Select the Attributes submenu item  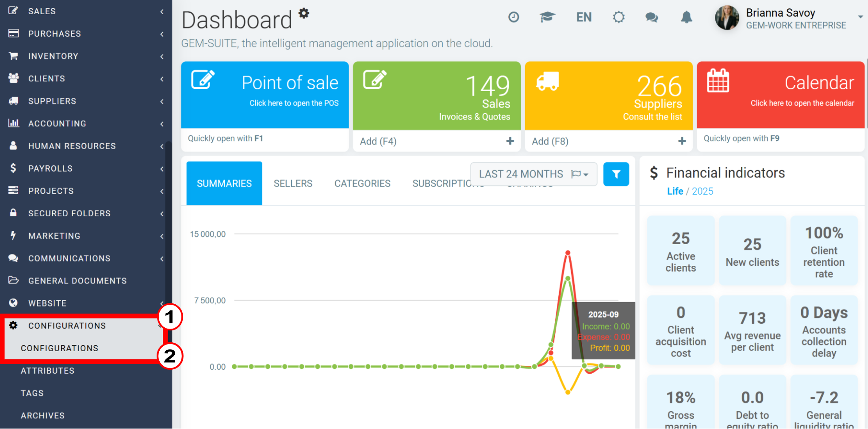point(47,371)
